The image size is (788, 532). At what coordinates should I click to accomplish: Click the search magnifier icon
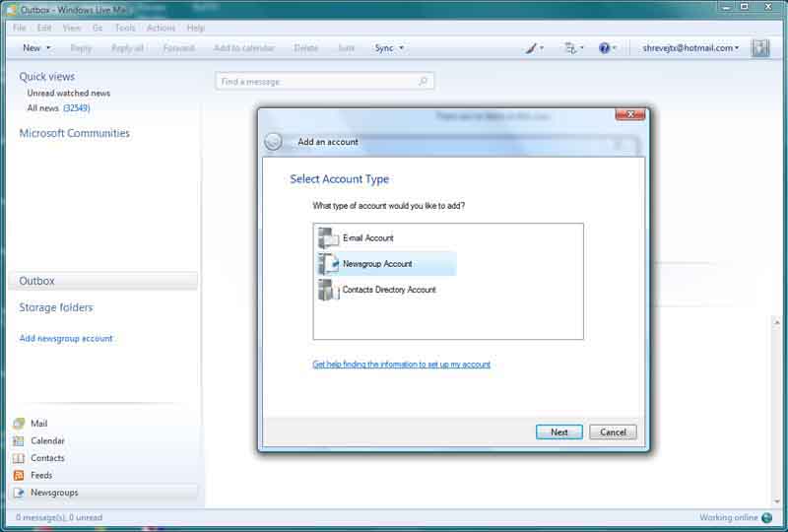[424, 81]
